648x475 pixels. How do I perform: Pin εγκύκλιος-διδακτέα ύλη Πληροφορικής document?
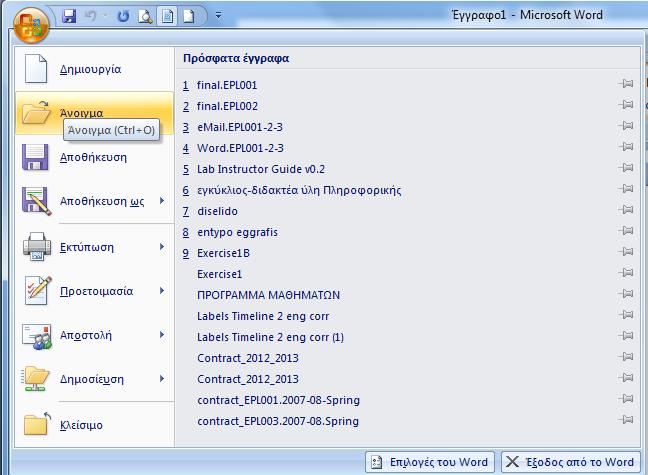626,189
